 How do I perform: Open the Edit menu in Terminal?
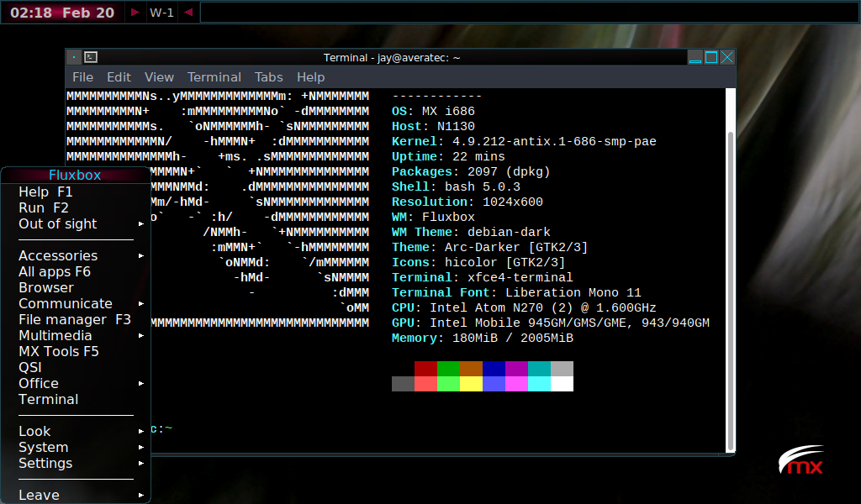pyautogui.click(x=119, y=77)
